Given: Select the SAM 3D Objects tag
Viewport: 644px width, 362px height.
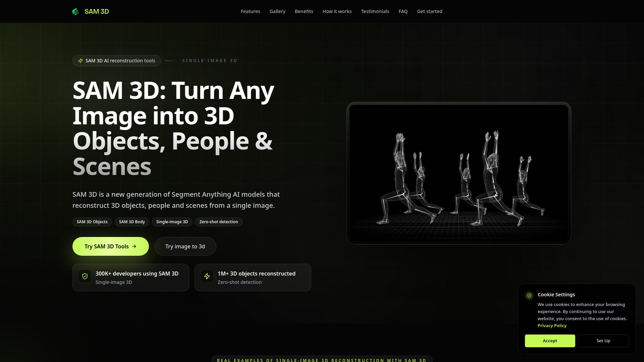Looking at the screenshot, I should click(x=92, y=222).
